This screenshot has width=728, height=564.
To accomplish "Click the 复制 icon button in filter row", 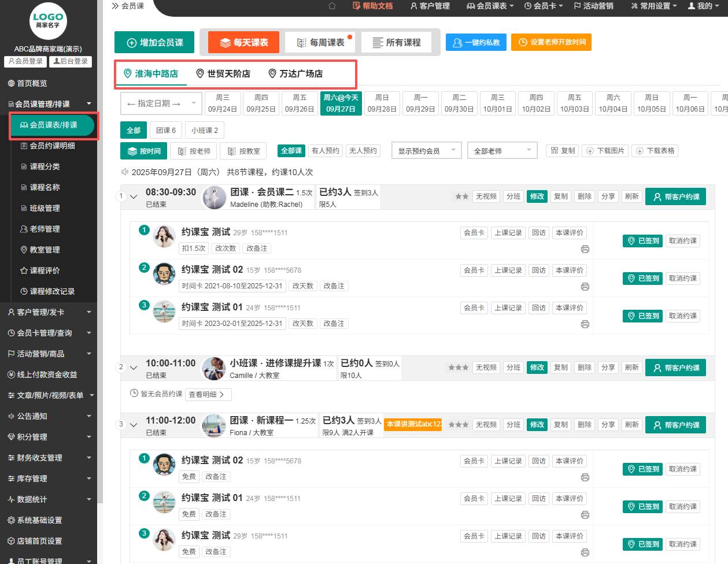I will tap(563, 151).
